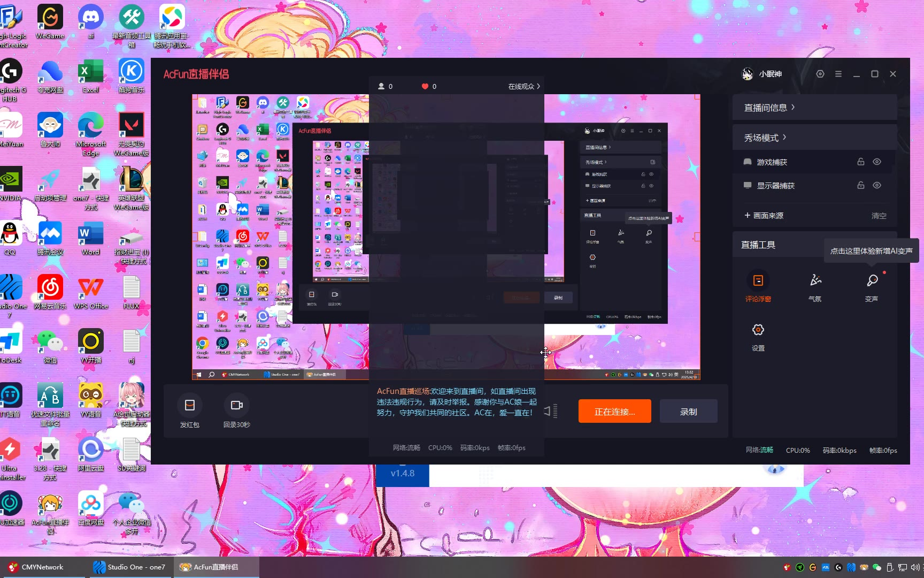Click the 正在连接 orange button
924x578 pixels.
(614, 411)
